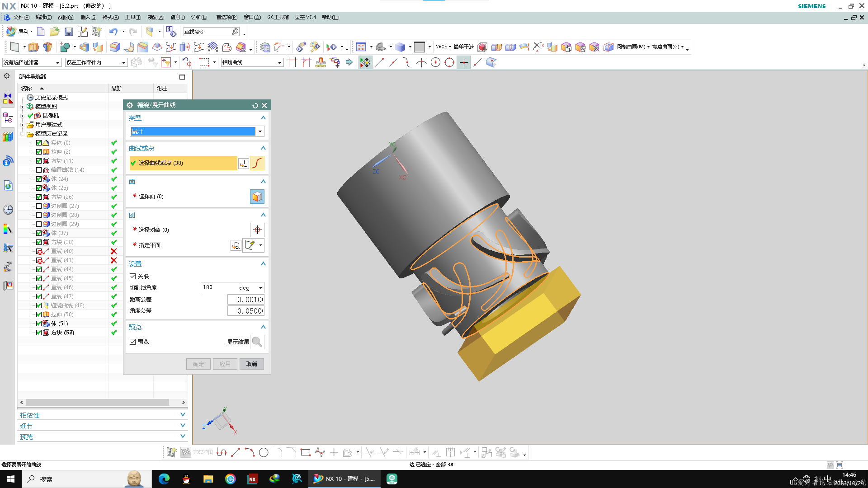Toggle checkbox for 方块 (52)
The height and width of the screenshot is (488, 868).
[x=39, y=333]
